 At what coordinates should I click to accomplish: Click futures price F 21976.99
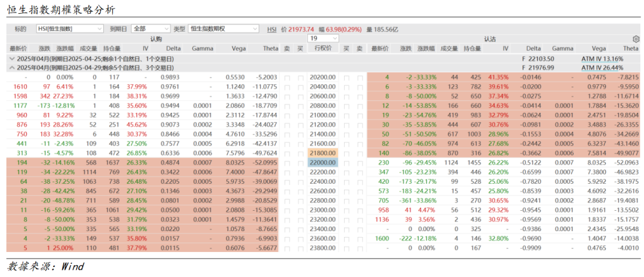538,67
